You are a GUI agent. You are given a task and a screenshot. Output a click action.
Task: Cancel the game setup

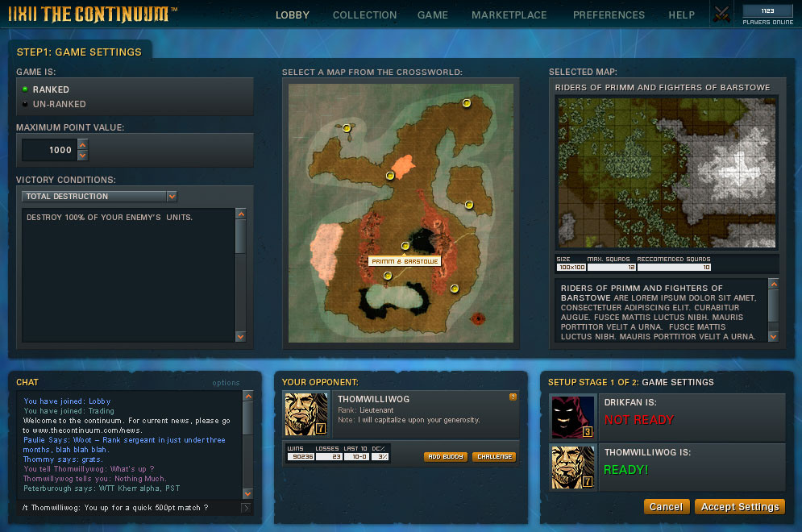[x=667, y=507]
